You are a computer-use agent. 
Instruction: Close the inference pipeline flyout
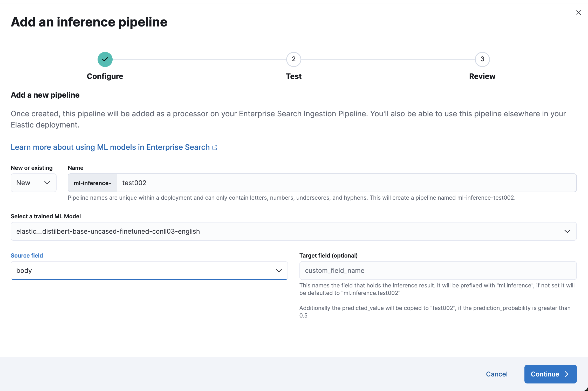tap(578, 13)
